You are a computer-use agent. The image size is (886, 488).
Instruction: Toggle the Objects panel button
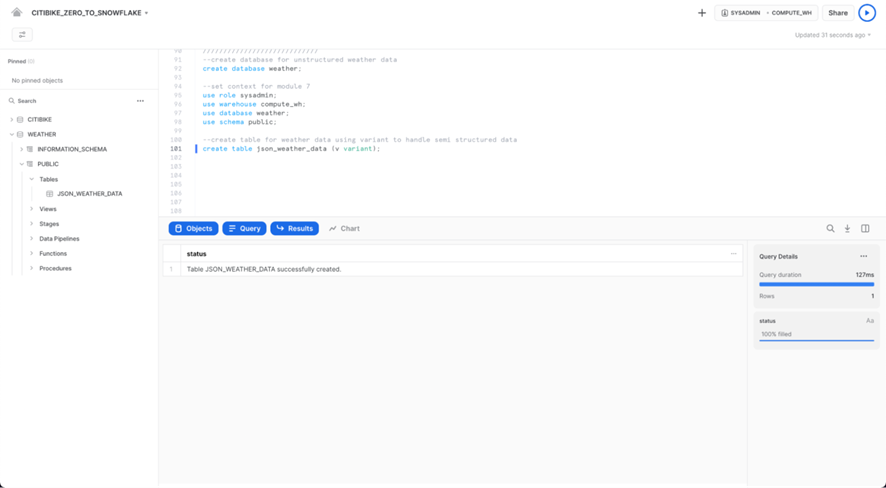click(x=193, y=229)
